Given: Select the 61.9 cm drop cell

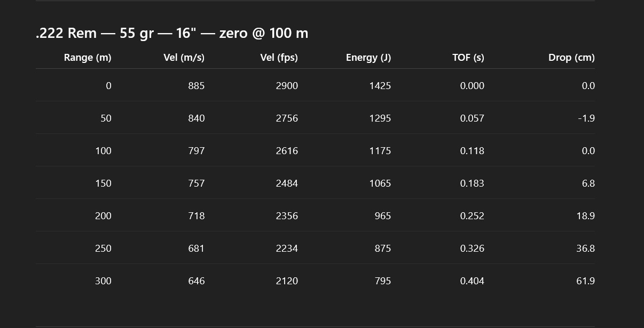Looking at the screenshot, I should (x=585, y=281).
